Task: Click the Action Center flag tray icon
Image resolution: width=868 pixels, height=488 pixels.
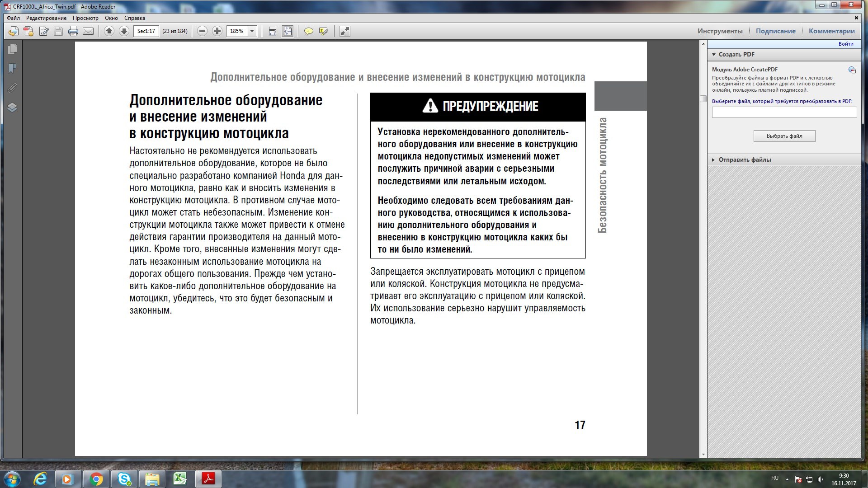Action: 798,479
